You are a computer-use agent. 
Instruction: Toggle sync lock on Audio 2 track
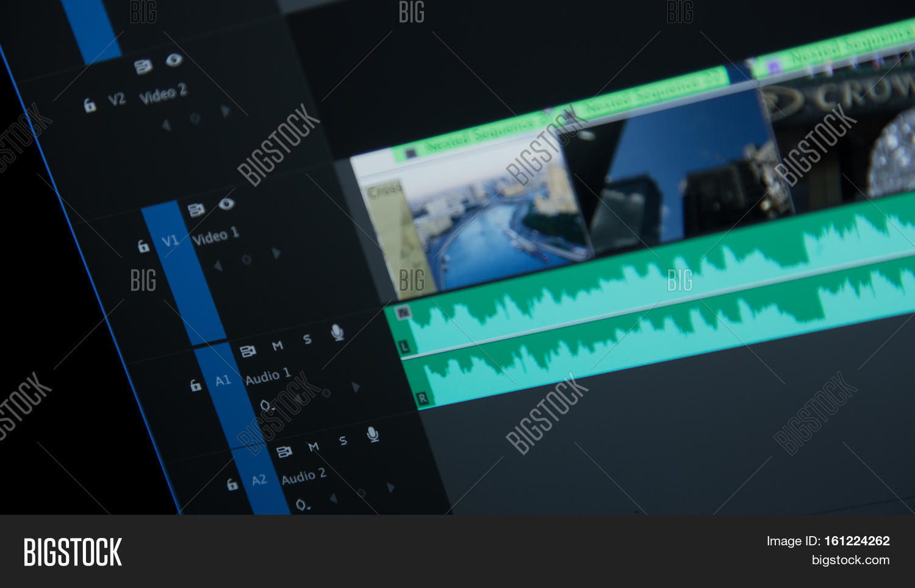pos(284,452)
